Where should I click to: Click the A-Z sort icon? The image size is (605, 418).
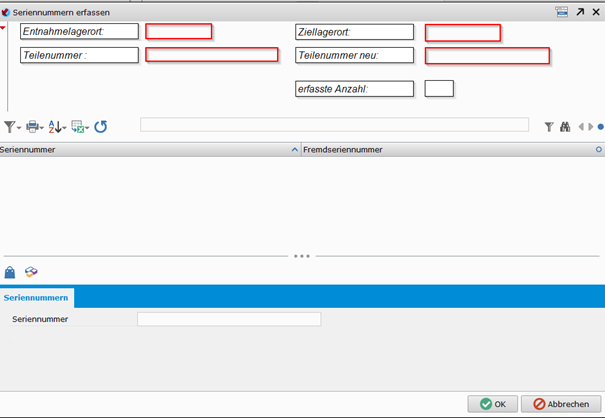[x=54, y=127]
